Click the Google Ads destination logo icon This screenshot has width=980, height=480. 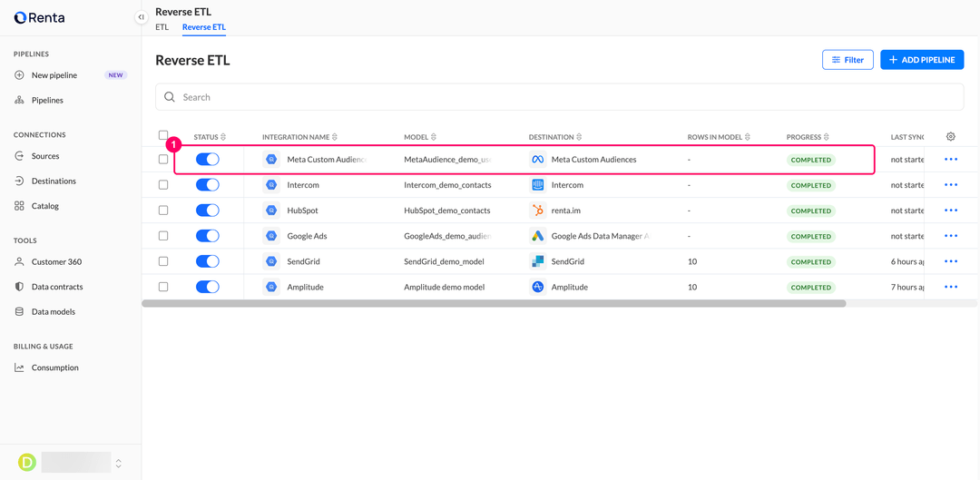pyautogui.click(x=537, y=236)
